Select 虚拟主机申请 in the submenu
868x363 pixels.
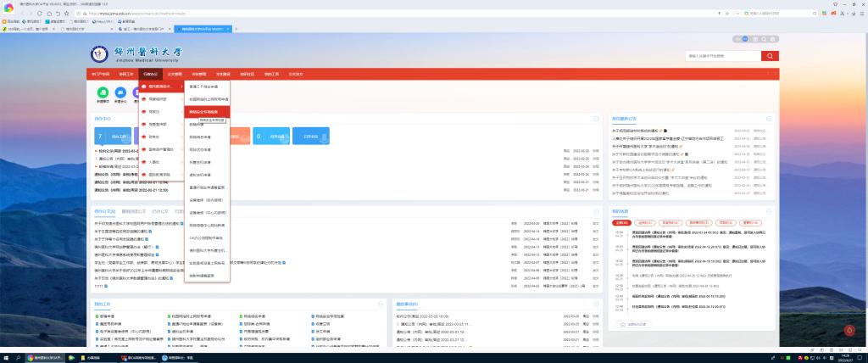click(207, 175)
